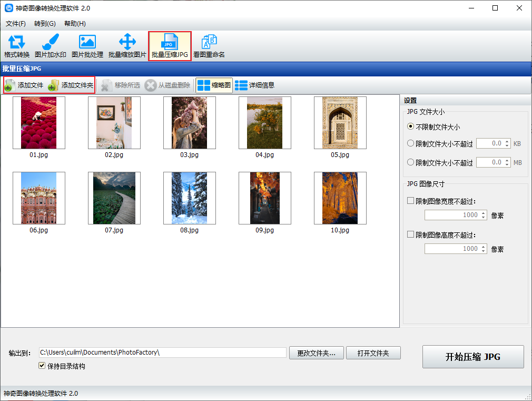Click 更改文件夹... button
Viewport: 532px width, 401px height.
point(316,353)
